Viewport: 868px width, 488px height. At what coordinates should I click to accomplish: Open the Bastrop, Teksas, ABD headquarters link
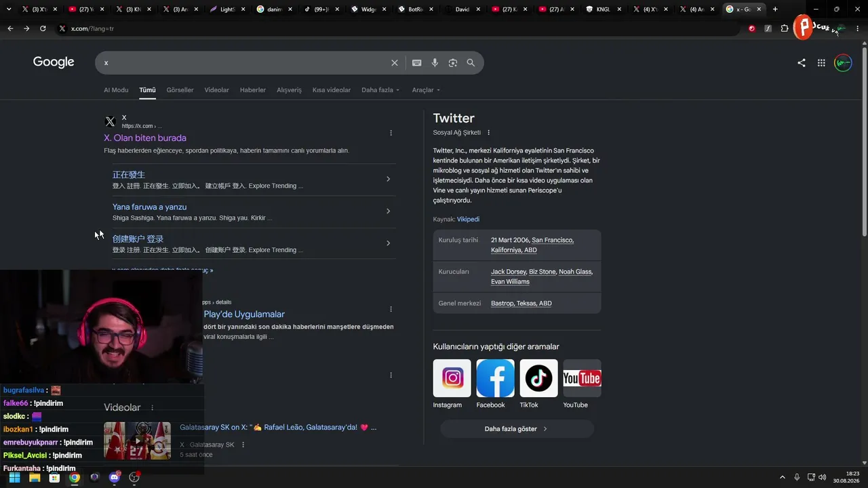pyautogui.click(x=521, y=304)
